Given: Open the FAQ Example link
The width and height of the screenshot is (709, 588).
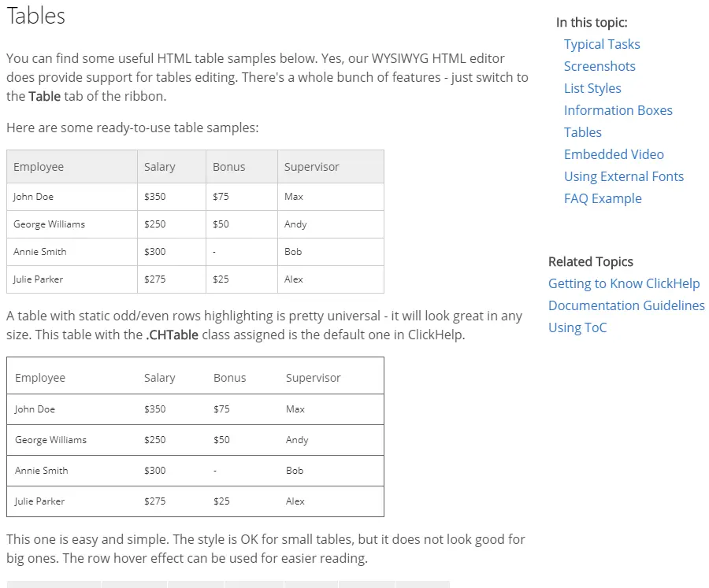Looking at the screenshot, I should [x=603, y=198].
